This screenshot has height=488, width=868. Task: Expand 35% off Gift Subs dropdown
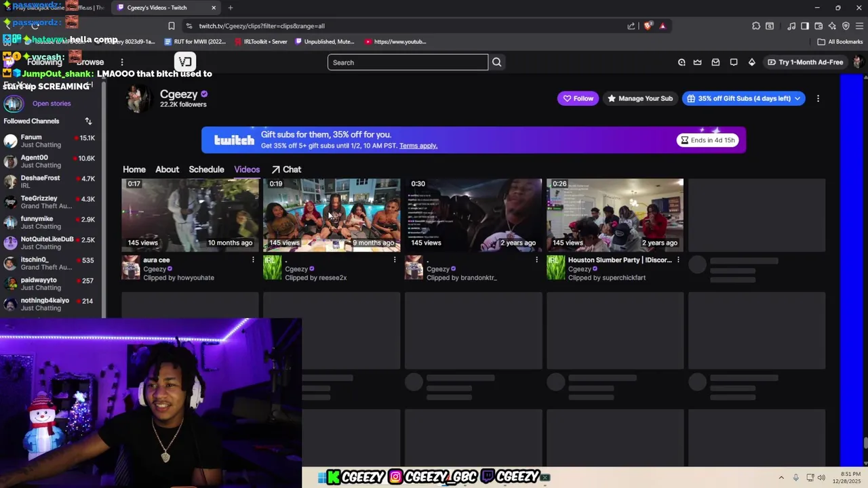797,98
